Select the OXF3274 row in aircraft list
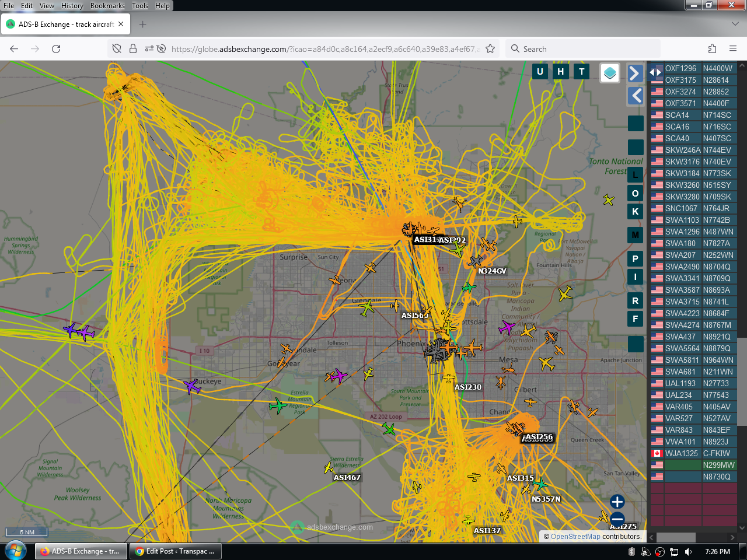This screenshot has width=747, height=560. pyautogui.click(x=694, y=92)
